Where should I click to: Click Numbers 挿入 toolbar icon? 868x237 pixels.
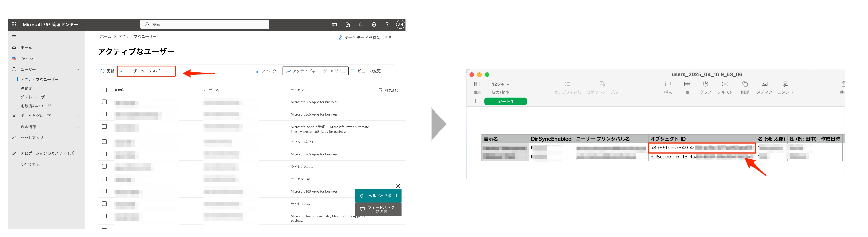click(x=668, y=84)
